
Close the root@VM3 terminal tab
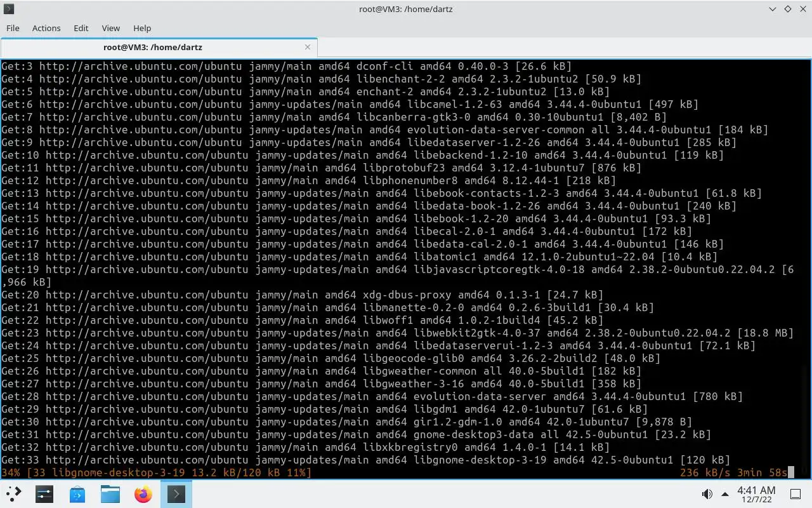[308, 47]
